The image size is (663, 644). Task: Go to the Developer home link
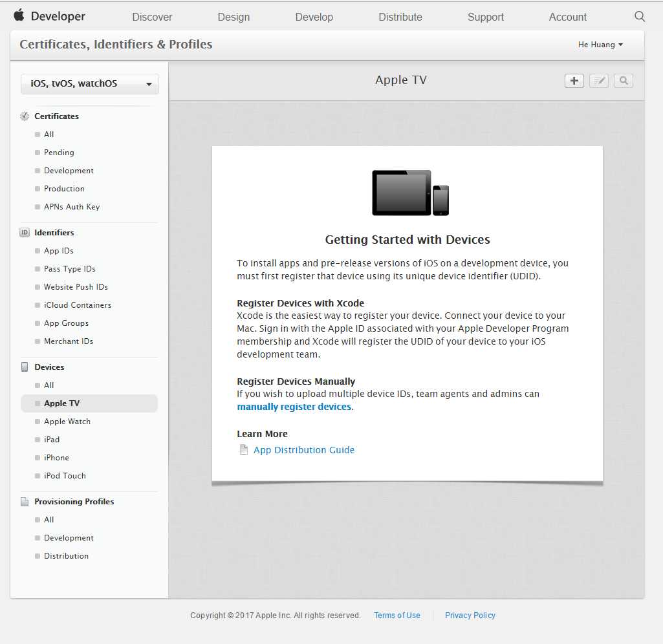click(x=58, y=16)
